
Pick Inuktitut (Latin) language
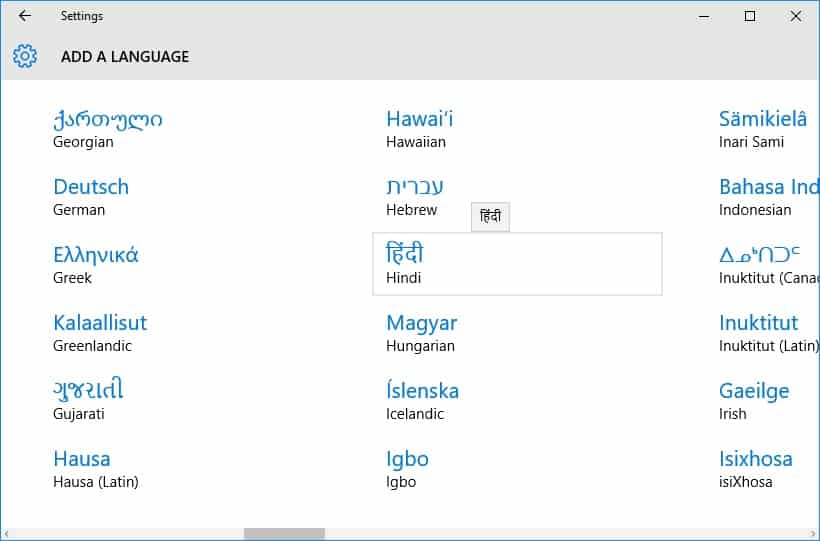tap(769, 333)
